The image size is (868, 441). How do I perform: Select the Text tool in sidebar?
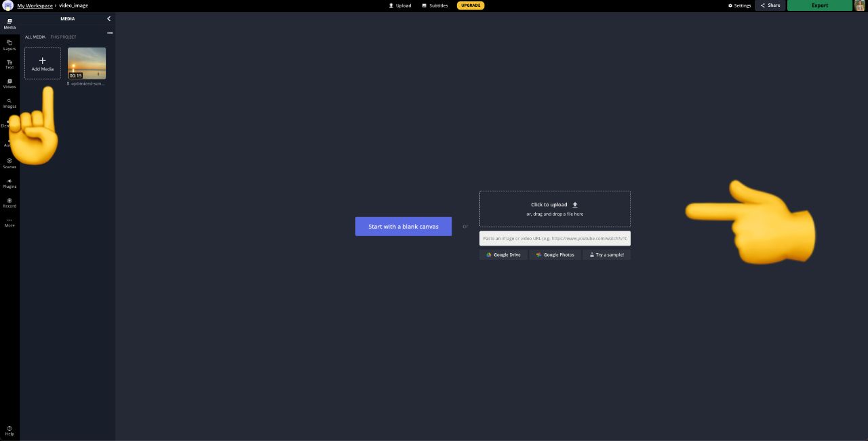[9, 64]
